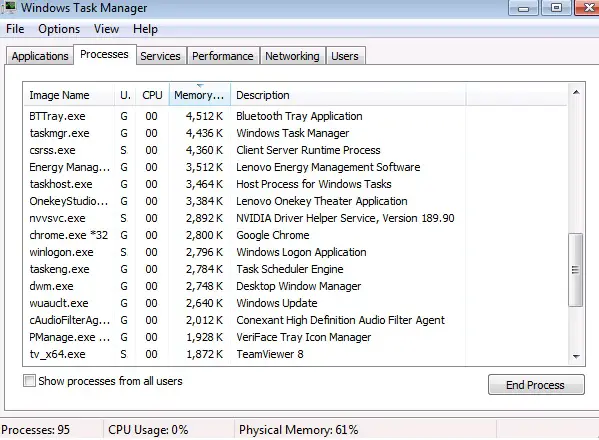
Task: Enable Show processes from all users
Action: tap(29, 381)
